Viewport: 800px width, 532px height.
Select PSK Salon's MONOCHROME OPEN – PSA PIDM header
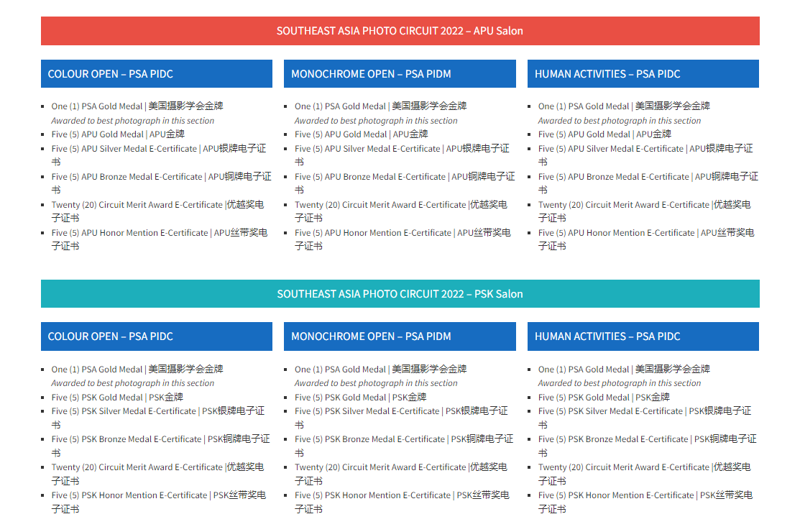pyautogui.click(x=400, y=336)
